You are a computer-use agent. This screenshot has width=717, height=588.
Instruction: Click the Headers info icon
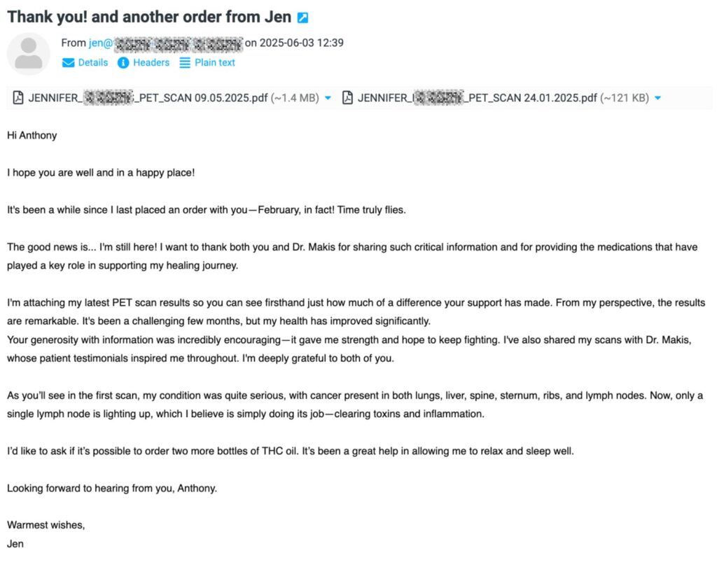123,62
